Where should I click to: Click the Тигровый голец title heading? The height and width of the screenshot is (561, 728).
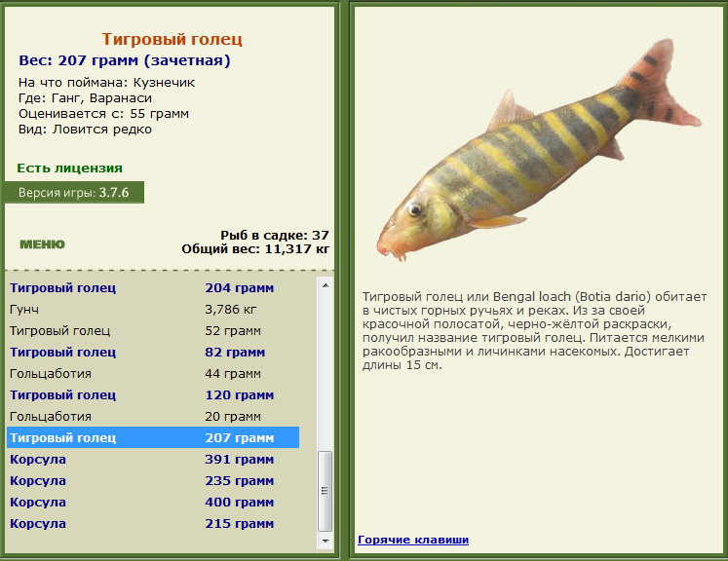click(x=172, y=39)
